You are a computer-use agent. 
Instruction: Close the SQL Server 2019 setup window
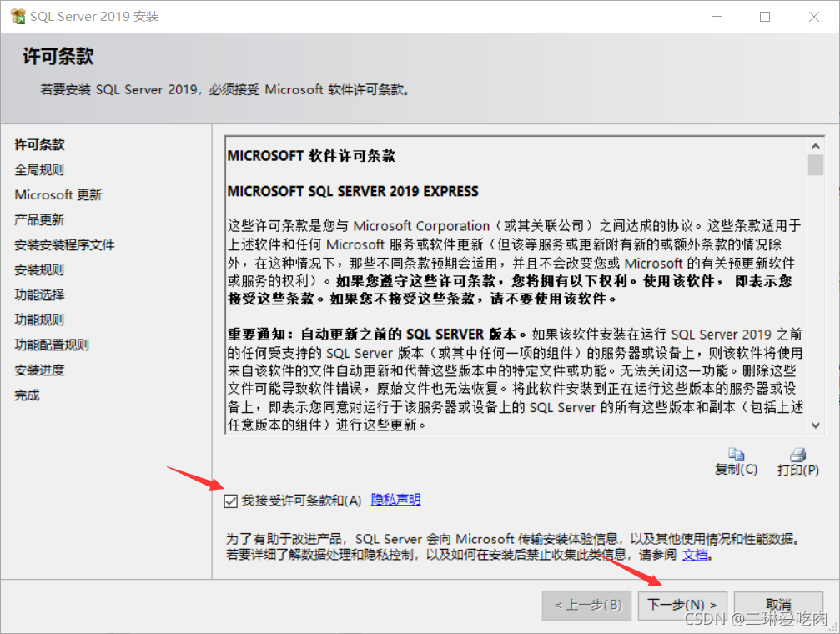[x=814, y=17]
